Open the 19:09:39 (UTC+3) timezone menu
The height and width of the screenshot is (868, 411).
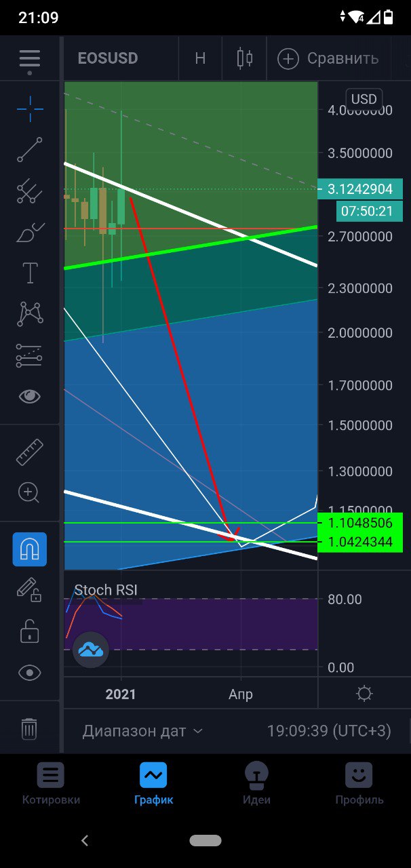click(x=329, y=731)
